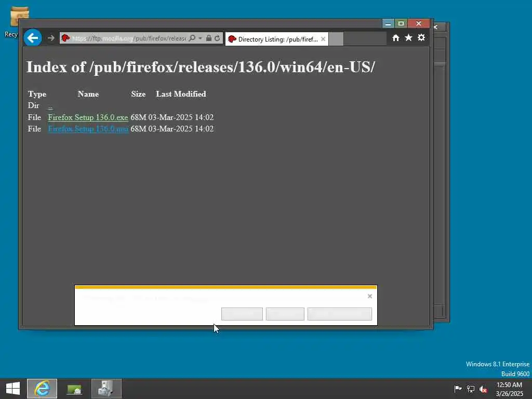Open the address bar autocomplete dropdown arrow
Image resolution: width=532 pixels, height=399 pixels.
200,38
